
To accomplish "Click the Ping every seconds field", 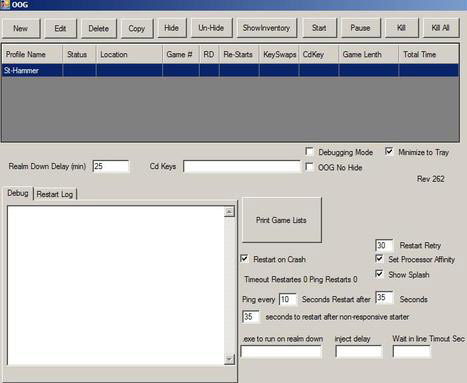I will (x=288, y=299).
